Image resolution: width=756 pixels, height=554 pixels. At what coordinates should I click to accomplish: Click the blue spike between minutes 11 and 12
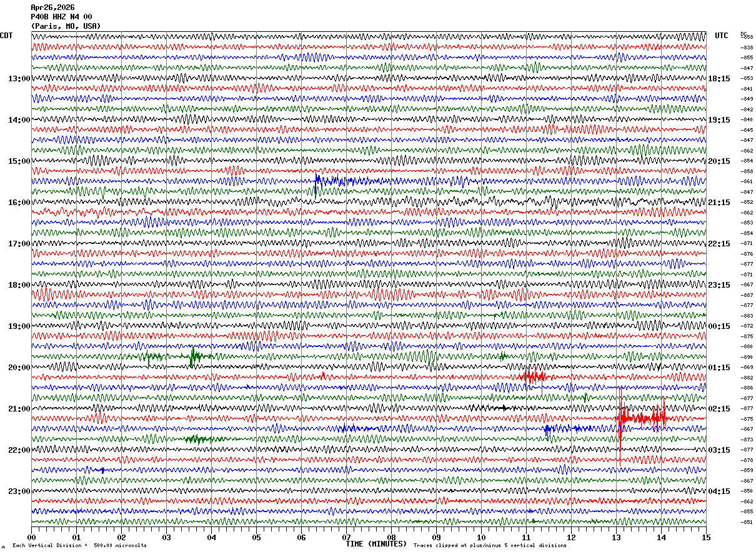[x=547, y=430]
